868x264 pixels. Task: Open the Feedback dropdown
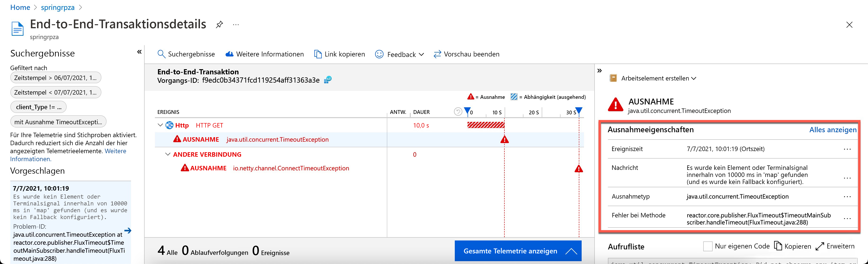pyautogui.click(x=399, y=54)
